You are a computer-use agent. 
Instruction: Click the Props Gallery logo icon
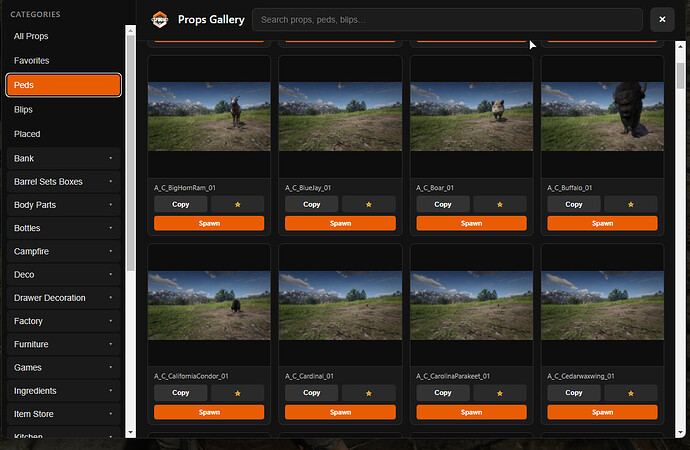[x=160, y=19]
